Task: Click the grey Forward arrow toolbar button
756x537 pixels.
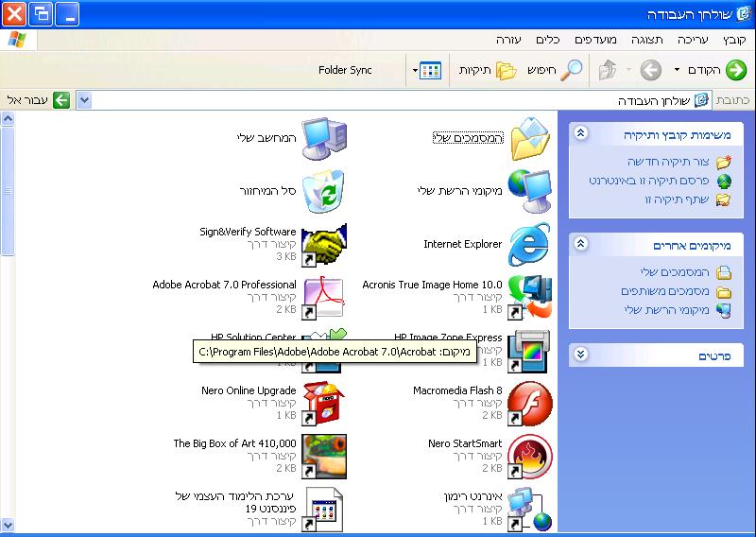Action: [x=650, y=71]
